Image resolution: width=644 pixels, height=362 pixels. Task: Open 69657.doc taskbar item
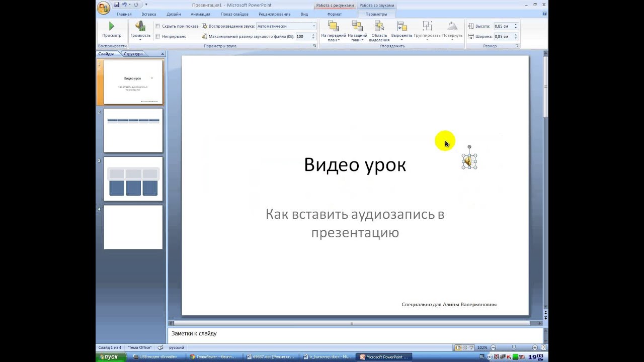click(x=272, y=357)
